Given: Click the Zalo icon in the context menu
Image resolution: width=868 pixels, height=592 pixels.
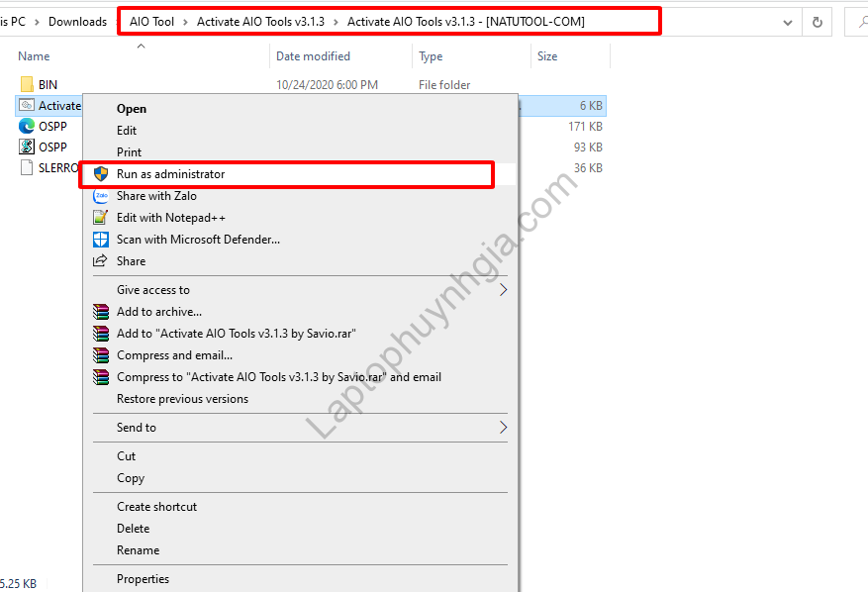Looking at the screenshot, I should click(101, 195).
